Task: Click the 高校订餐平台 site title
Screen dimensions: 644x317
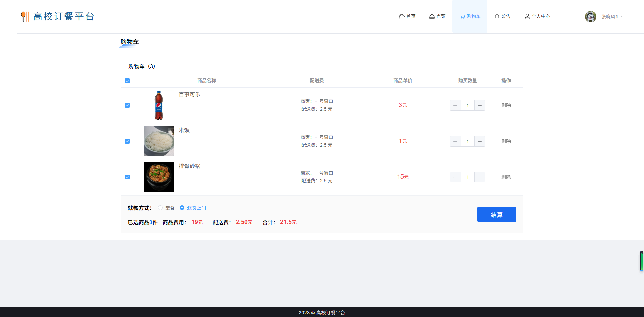Action: point(64,16)
